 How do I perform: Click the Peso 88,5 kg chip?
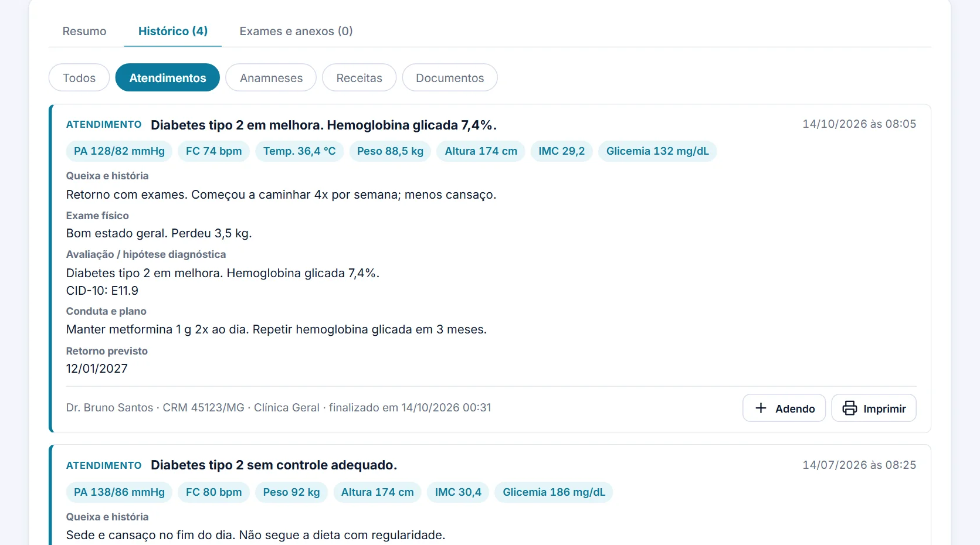point(391,151)
